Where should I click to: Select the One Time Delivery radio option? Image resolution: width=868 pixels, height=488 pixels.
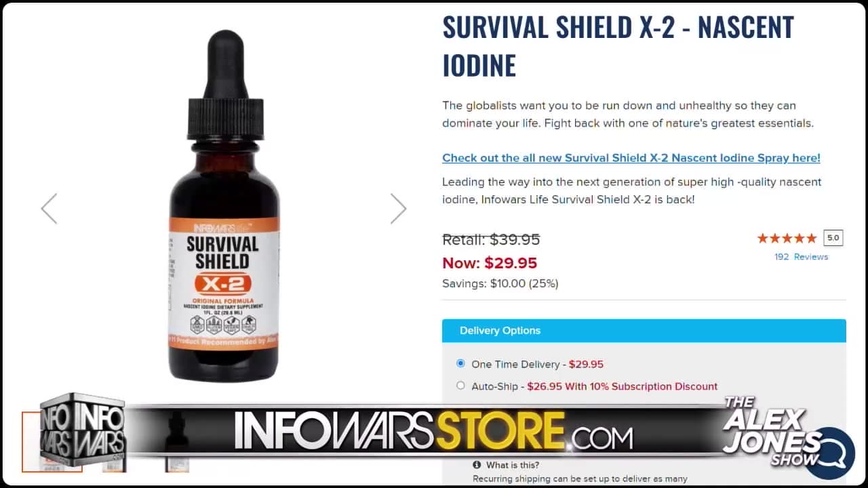[x=460, y=363]
